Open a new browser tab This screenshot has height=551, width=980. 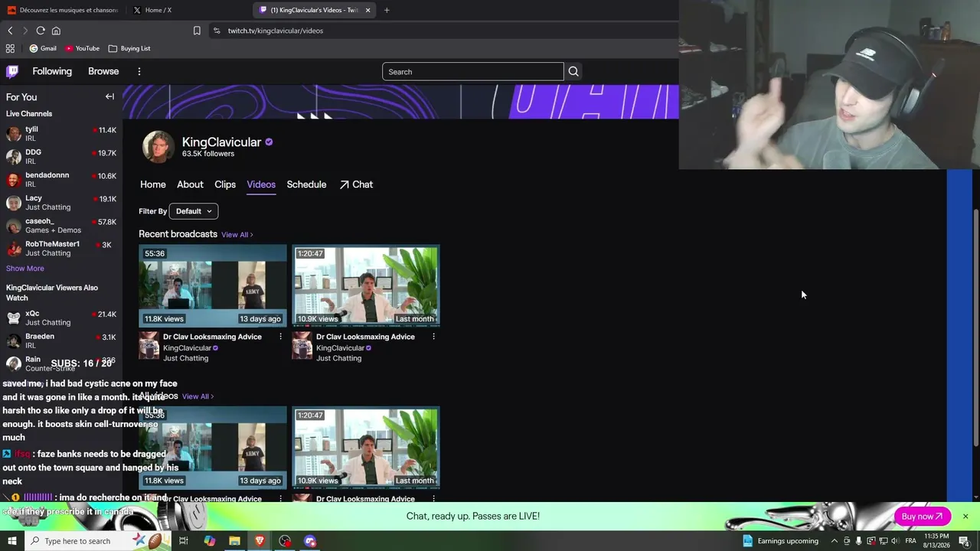[387, 10]
